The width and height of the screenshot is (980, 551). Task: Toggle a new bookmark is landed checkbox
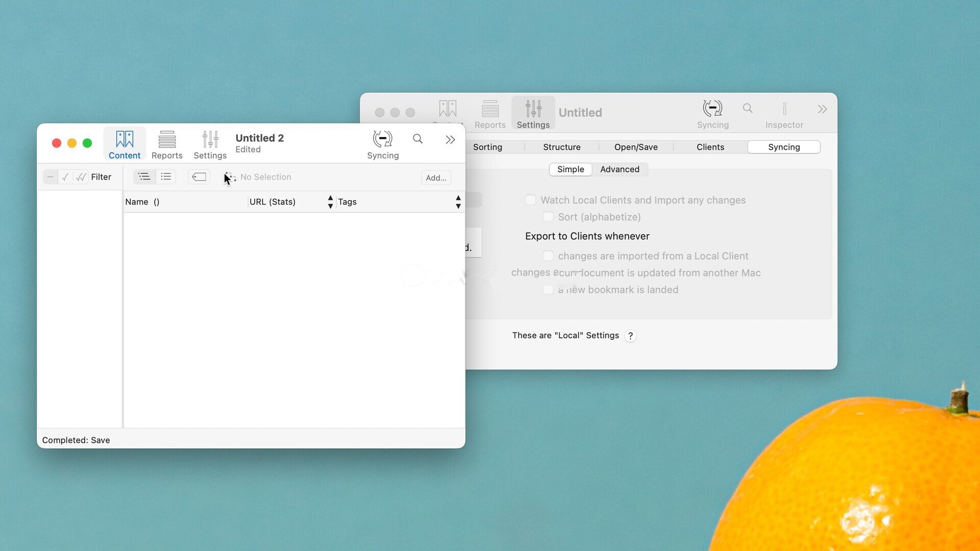pos(548,290)
